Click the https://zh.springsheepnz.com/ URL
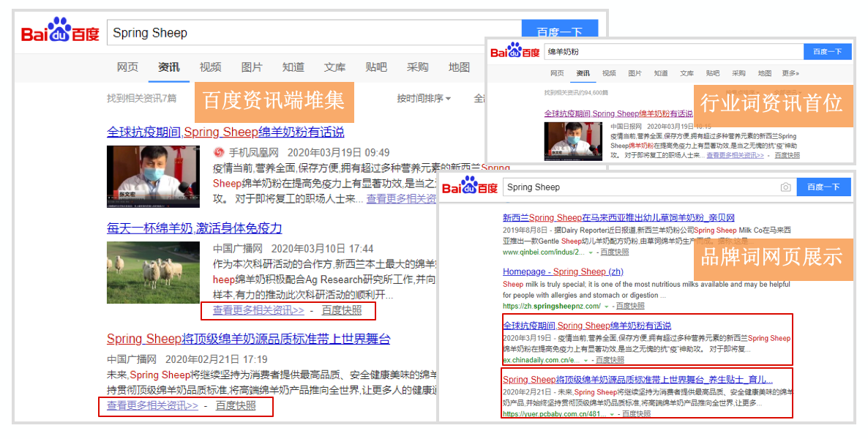Image resolution: width=868 pixels, height=439 pixels. [x=551, y=306]
